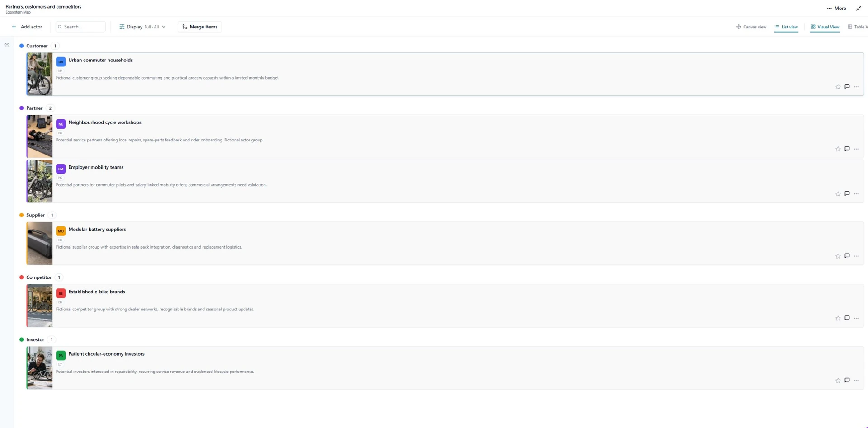Click the green PA avatar badge

point(61,355)
